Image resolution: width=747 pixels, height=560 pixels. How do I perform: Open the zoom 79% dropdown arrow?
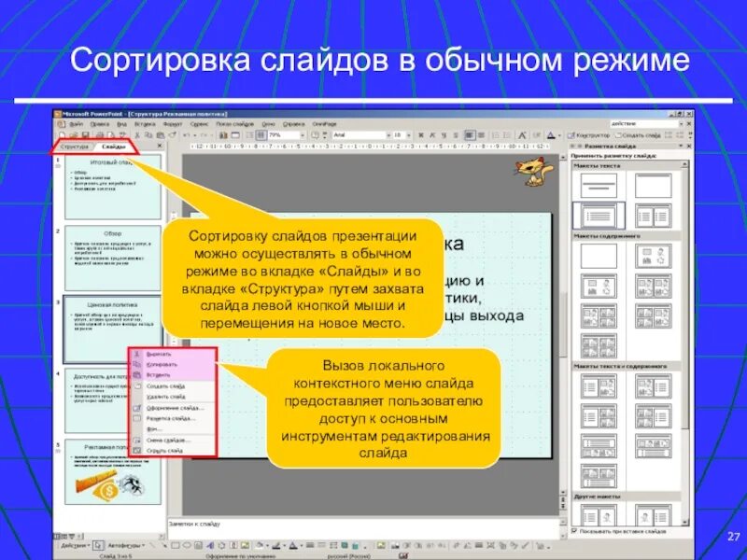coord(303,135)
